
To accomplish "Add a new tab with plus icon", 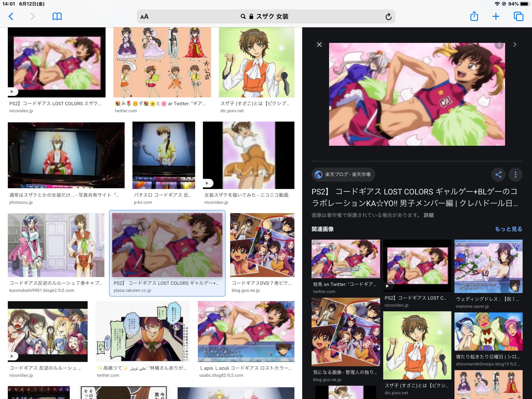I will [x=496, y=16].
